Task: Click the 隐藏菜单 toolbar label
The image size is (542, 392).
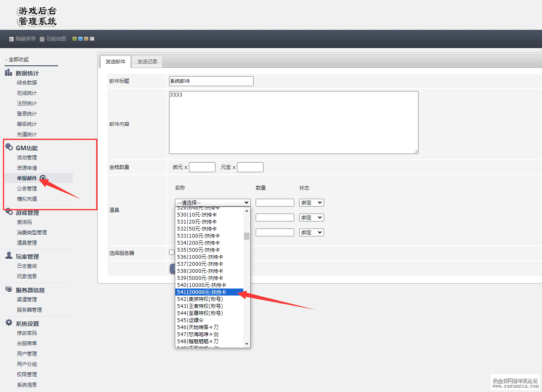Action: [x=25, y=39]
